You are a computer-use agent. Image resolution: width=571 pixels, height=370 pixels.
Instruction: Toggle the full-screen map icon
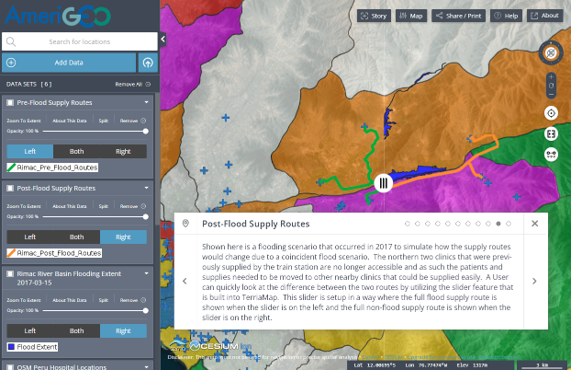coord(551,134)
